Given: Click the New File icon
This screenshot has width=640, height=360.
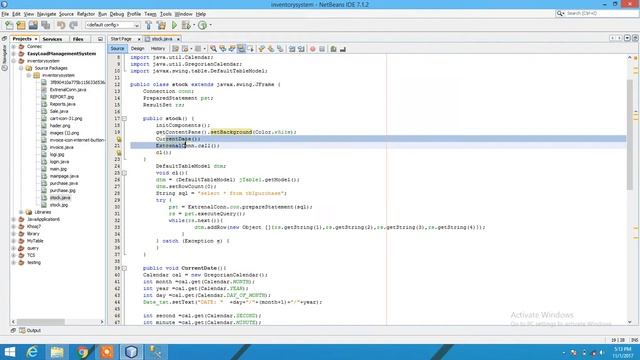Looking at the screenshot, I should 9,25.
